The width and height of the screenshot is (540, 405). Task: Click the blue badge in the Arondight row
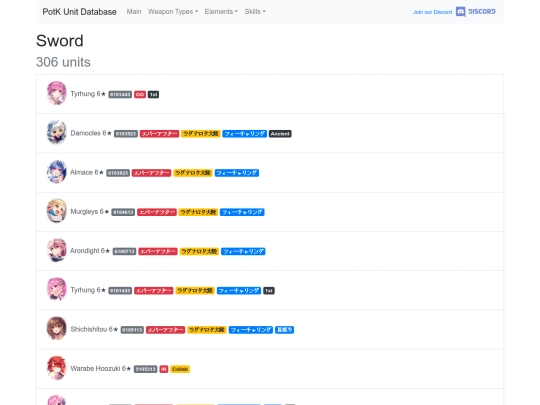[243, 251]
